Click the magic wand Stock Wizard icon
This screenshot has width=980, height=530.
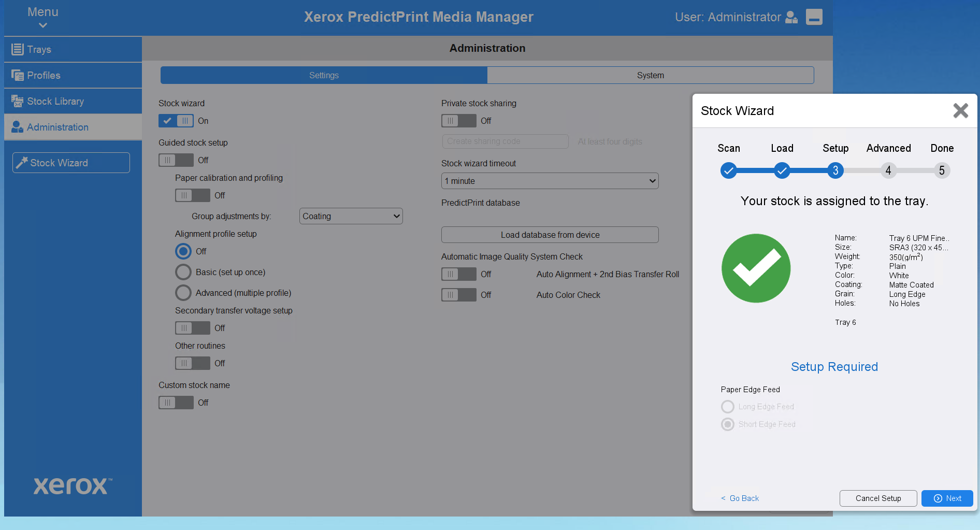22,163
